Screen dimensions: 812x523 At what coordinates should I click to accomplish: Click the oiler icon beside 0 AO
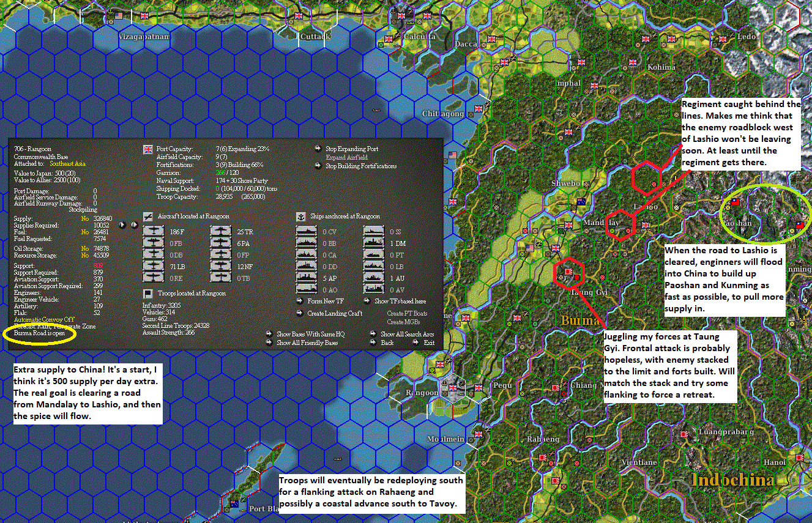(306, 290)
